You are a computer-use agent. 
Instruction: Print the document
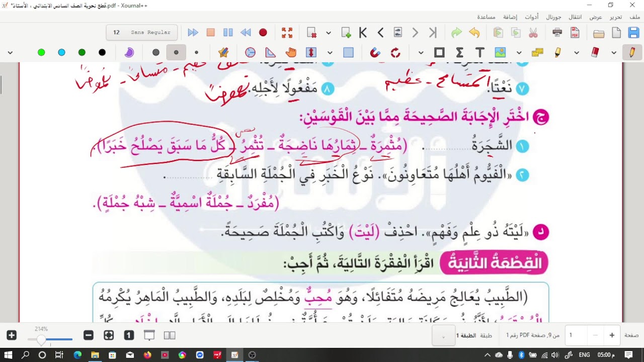coord(557,33)
